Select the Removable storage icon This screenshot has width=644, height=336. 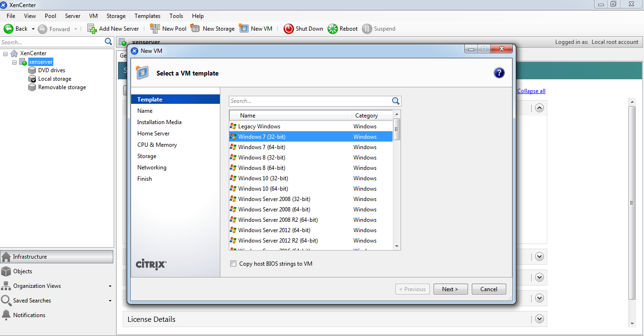click(32, 87)
